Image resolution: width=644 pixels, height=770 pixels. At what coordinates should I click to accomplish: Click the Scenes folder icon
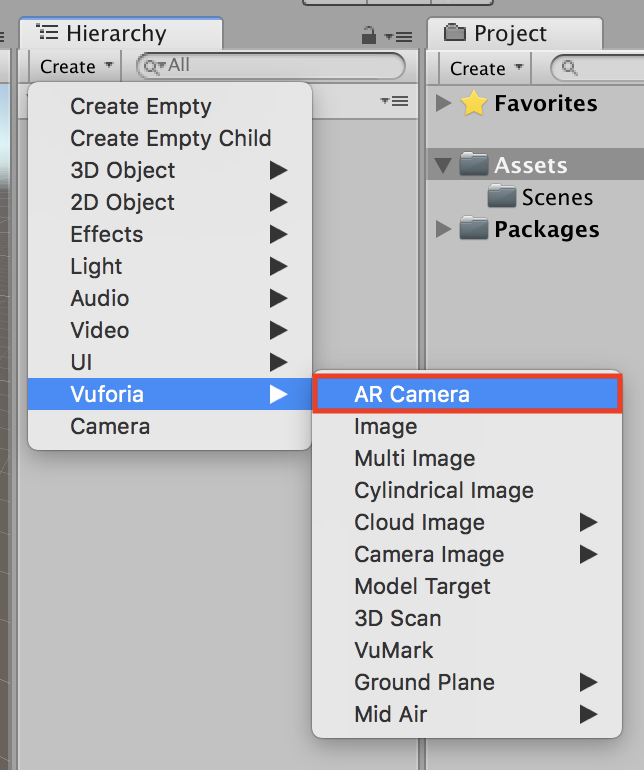[502, 197]
